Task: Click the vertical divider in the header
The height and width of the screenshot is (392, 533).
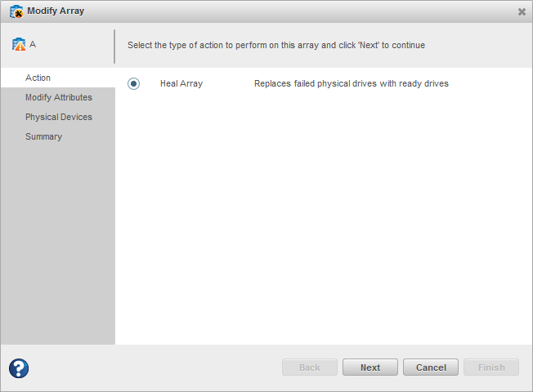Action: pyautogui.click(x=114, y=47)
